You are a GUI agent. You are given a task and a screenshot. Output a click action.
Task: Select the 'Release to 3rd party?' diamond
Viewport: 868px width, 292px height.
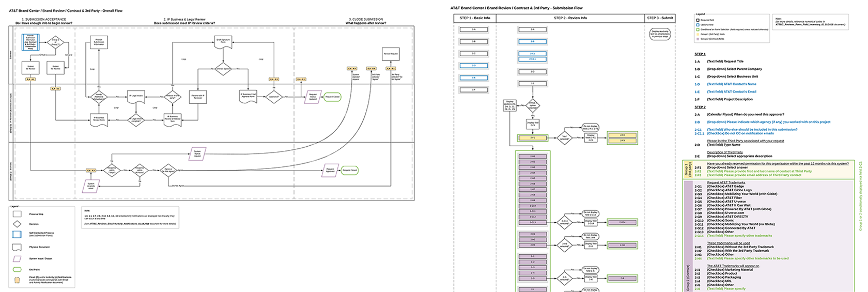pyautogui.click(x=172, y=97)
